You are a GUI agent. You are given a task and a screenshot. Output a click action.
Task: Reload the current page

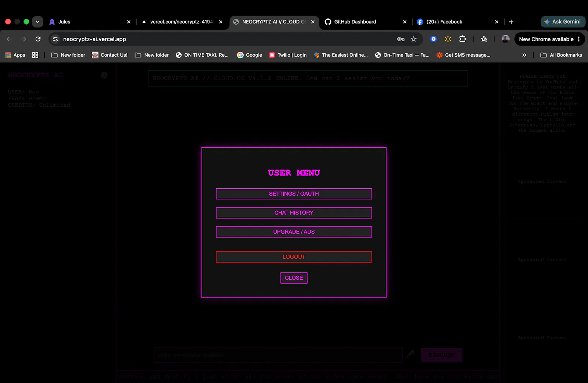pos(38,39)
